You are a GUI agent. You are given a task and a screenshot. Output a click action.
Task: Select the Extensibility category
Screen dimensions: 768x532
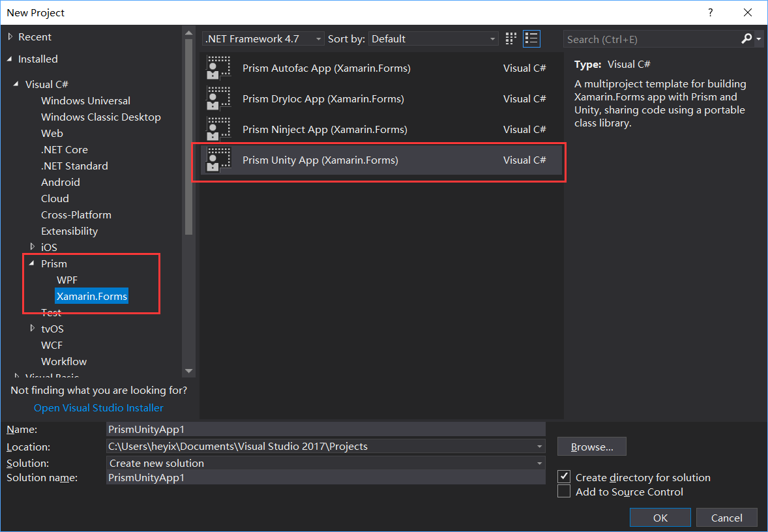click(70, 231)
